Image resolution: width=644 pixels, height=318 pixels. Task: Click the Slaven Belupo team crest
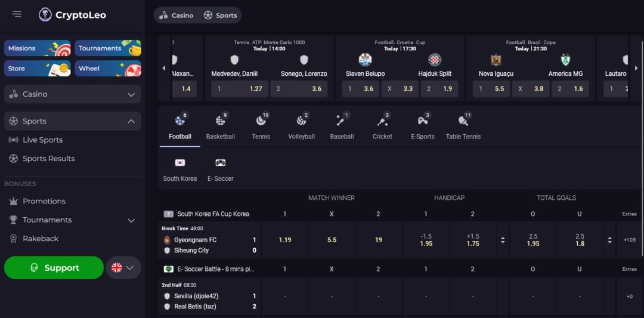pyautogui.click(x=365, y=60)
